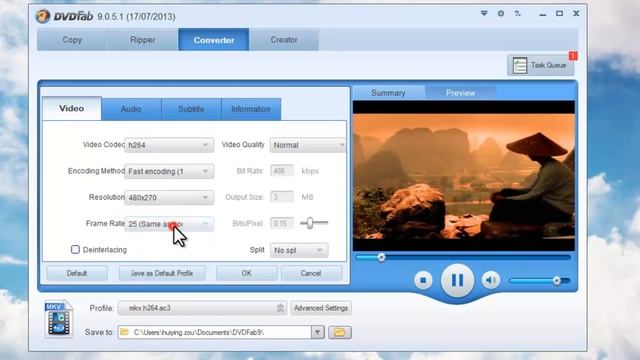Pause the video preview
640x360 pixels.
pyautogui.click(x=457, y=280)
